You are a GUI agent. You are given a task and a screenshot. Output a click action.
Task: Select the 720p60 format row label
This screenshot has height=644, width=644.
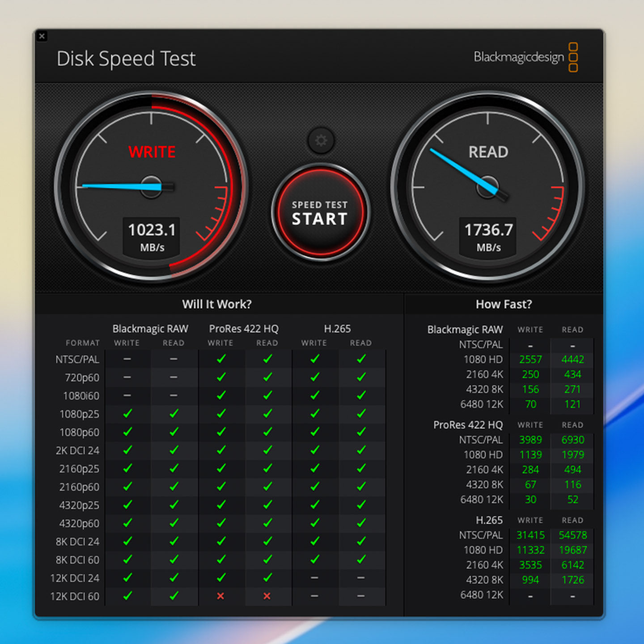[82, 377]
